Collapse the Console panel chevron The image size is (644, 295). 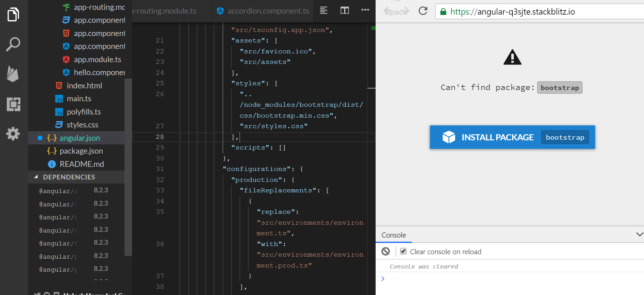[x=640, y=235]
